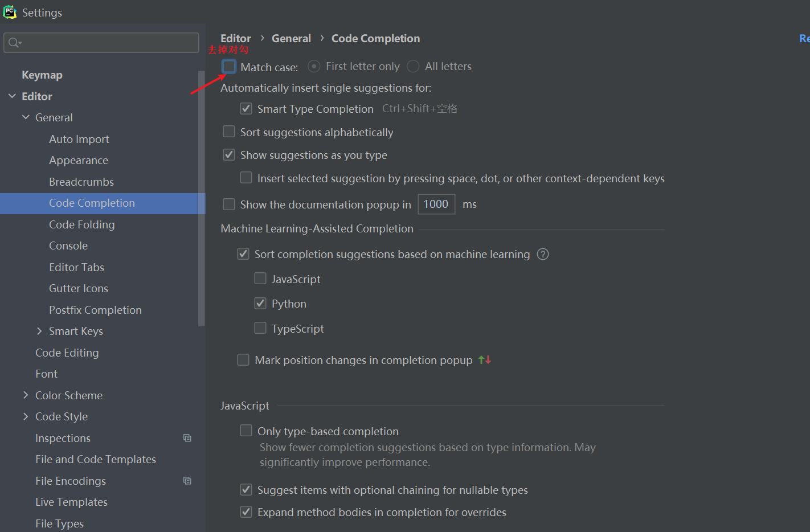Expand the Smart Keys node

pyautogui.click(x=39, y=331)
